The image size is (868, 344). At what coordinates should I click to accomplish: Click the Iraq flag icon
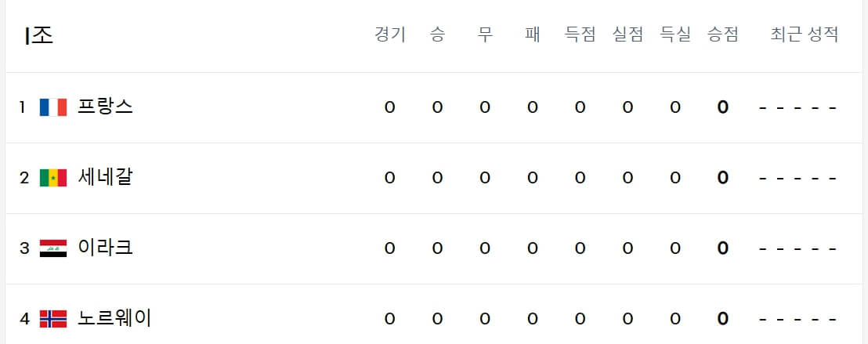(x=53, y=248)
